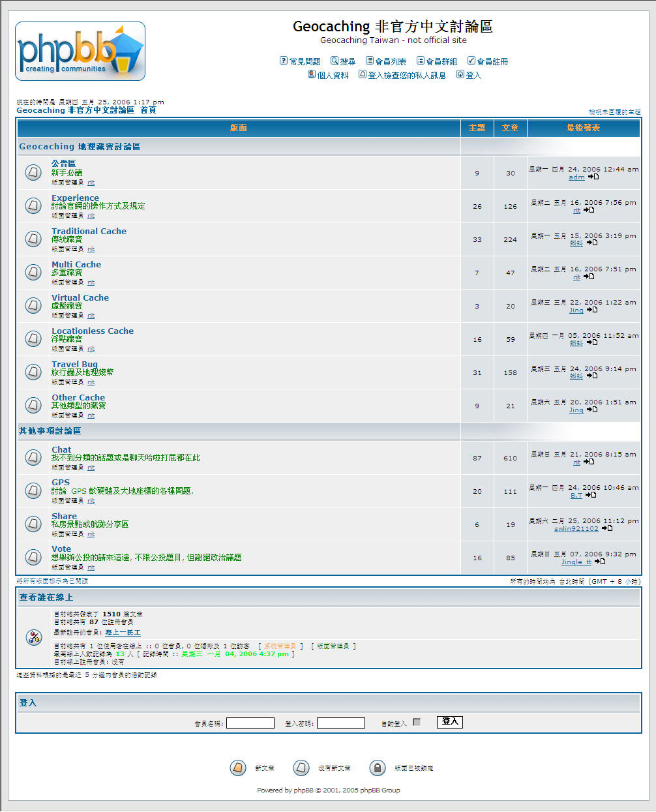Focus the 會員名稱 username input field
Viewport: 656px width, 812px height.
[x=250, y=723]
